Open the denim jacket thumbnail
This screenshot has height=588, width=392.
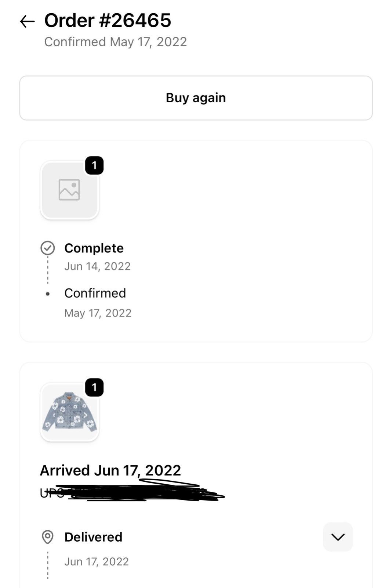pyautogui.click(x=69, y=412)
